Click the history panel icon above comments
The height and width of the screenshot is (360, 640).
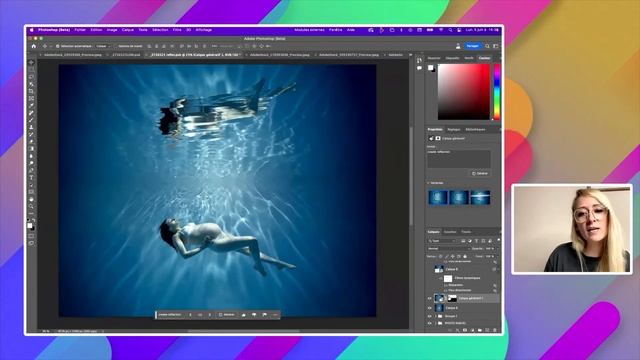point(420,60)
